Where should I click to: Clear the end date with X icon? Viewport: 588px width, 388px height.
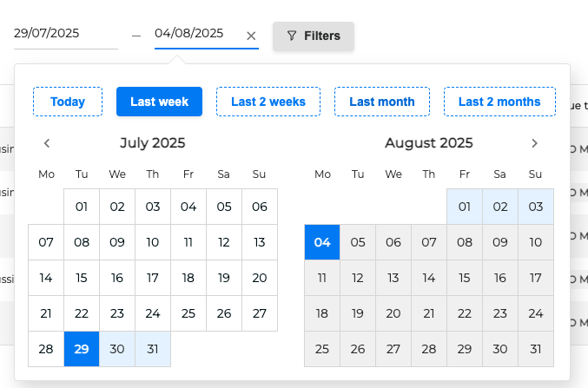(251, 36)
